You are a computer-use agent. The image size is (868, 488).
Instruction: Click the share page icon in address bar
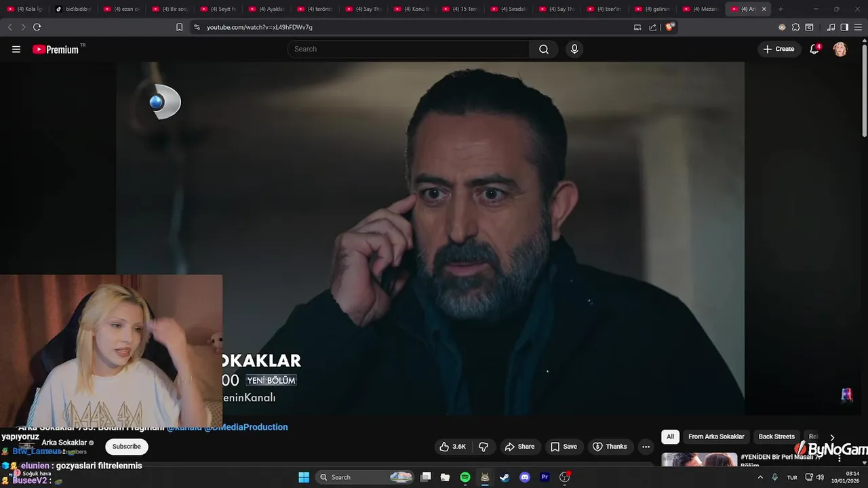(x=652, y=27)
